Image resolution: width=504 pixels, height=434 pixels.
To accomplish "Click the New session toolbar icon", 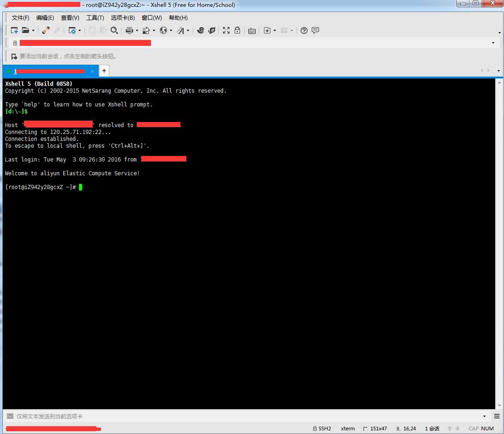I will point(15,30).
